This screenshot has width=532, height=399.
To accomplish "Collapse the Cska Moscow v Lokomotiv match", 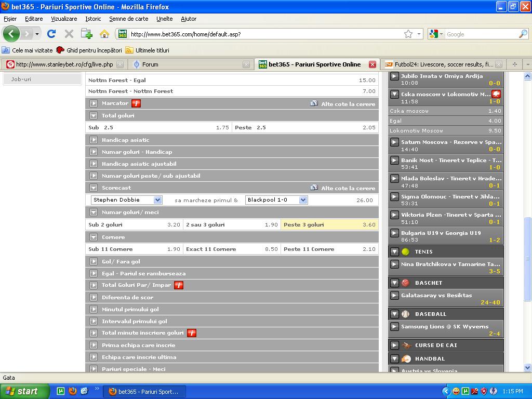I will [394, 94].
